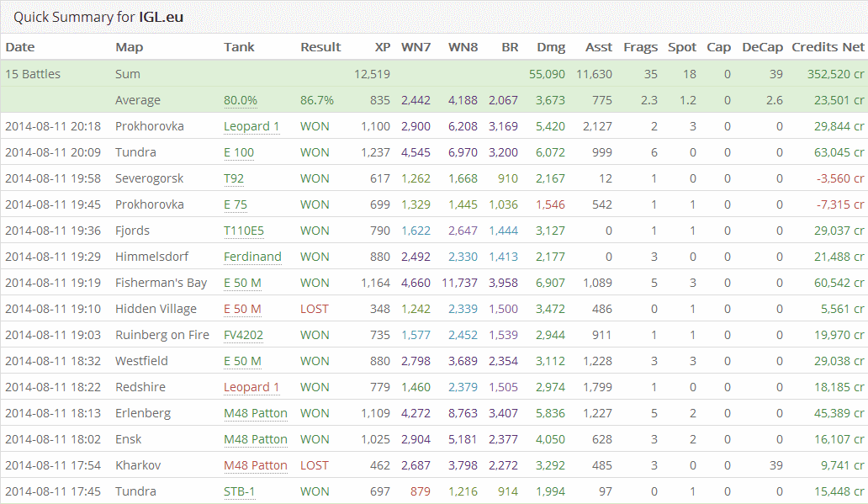The image size is (868, 504).
Task: Click the 2014-08-11 20:09 date cell
Action: pyautogui.click(x=53, y=152)
